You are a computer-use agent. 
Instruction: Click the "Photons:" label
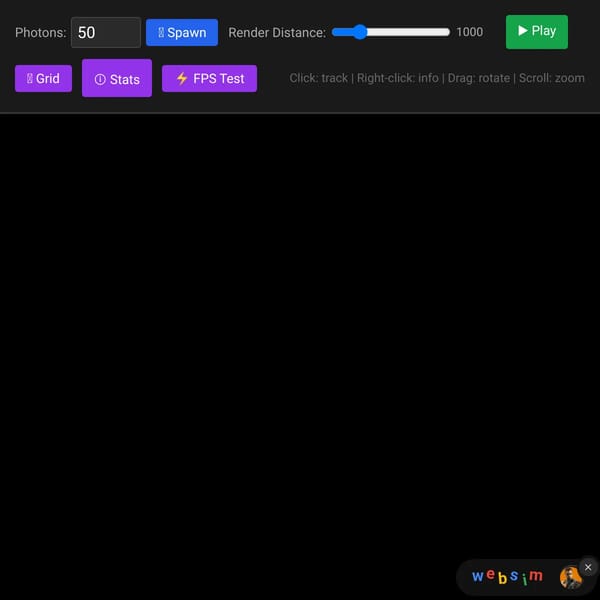point(41,33)
